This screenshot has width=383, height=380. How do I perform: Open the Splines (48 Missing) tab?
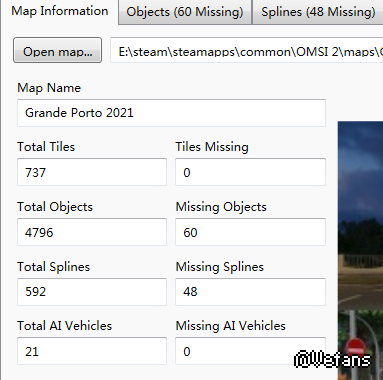318,12
